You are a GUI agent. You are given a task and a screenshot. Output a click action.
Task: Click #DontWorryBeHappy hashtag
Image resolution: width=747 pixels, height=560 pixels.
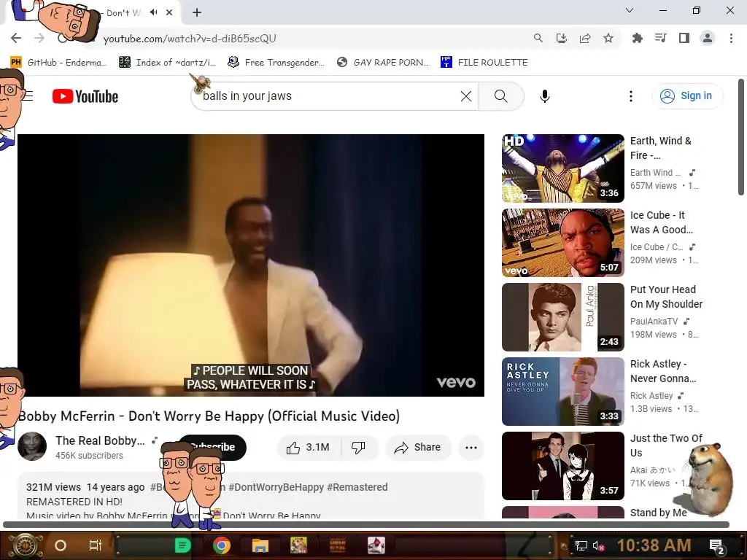tap(276, 487)
